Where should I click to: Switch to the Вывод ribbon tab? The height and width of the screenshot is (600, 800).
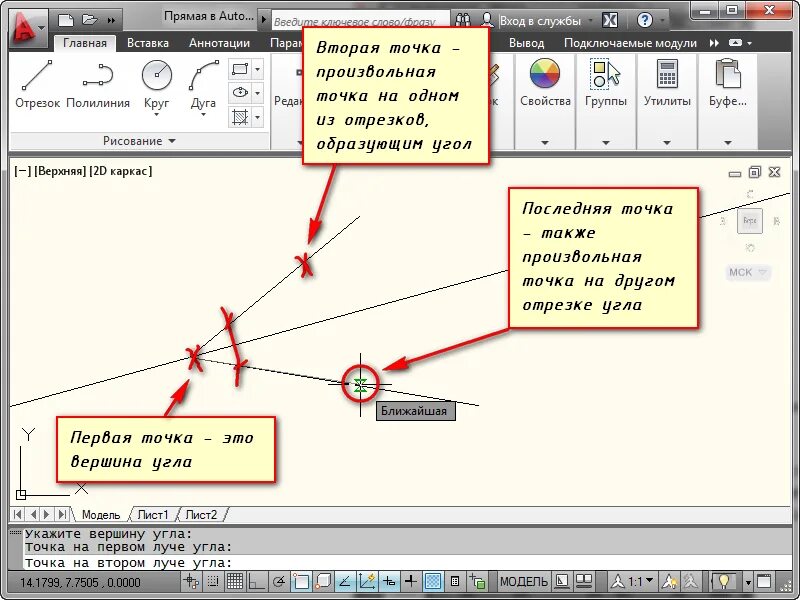[527, 43]
